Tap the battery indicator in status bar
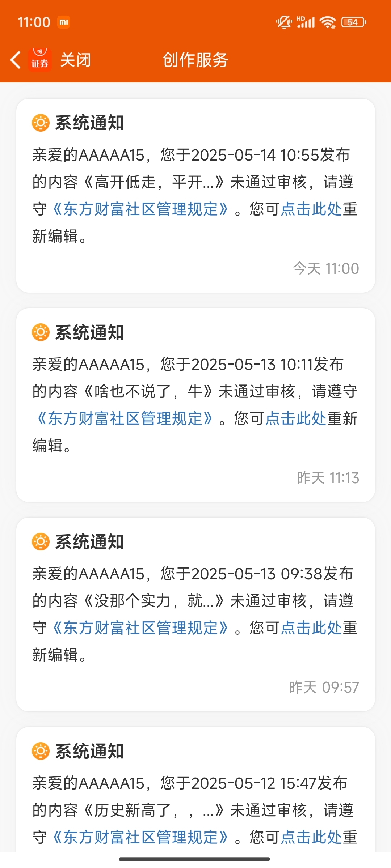 pos(354,22)
